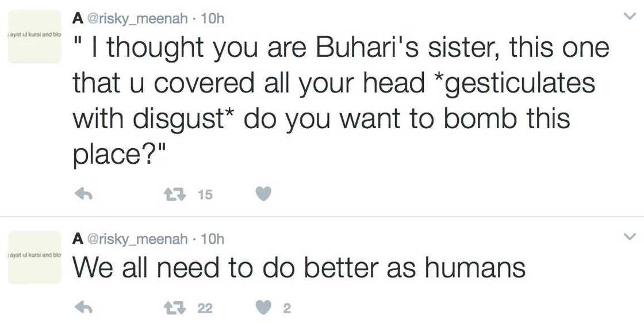644x323 pixels.
Task: Open the tweet text "We all need to do better"
Action: tap(299, 268)
